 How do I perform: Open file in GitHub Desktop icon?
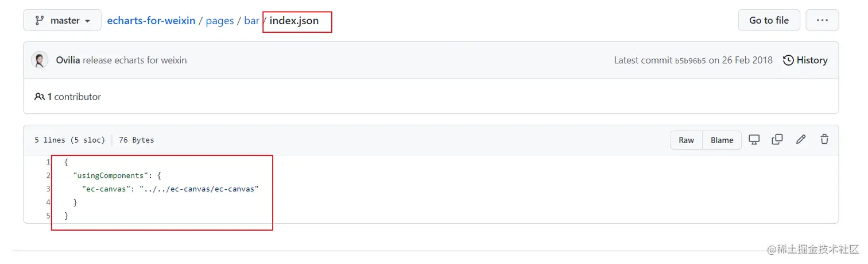(754, 139)
